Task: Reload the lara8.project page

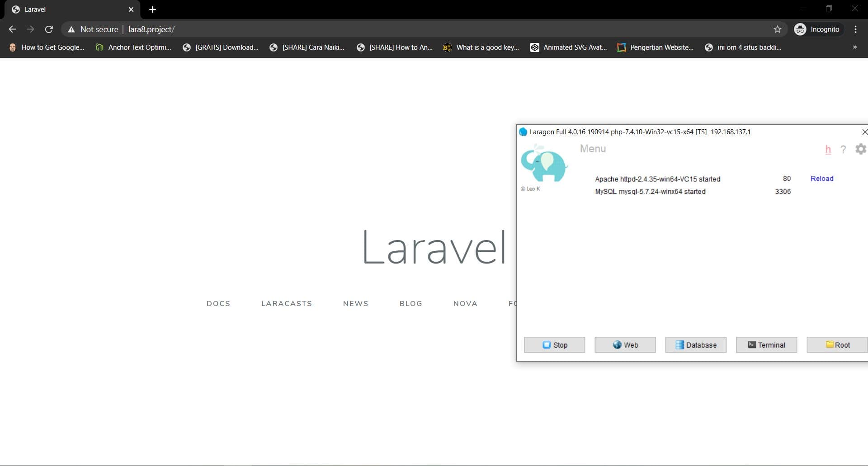Action: click(49, 29)
